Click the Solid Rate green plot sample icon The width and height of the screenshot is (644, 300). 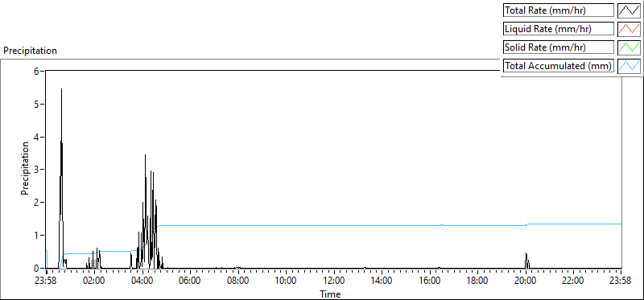(629, 47)
